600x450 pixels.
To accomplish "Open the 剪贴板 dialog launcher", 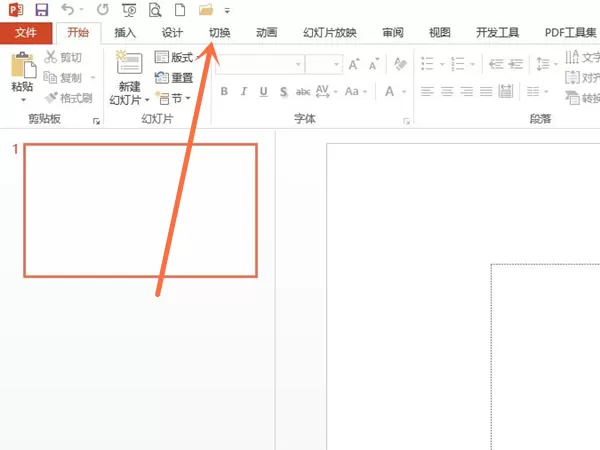I will click(96, 121).
